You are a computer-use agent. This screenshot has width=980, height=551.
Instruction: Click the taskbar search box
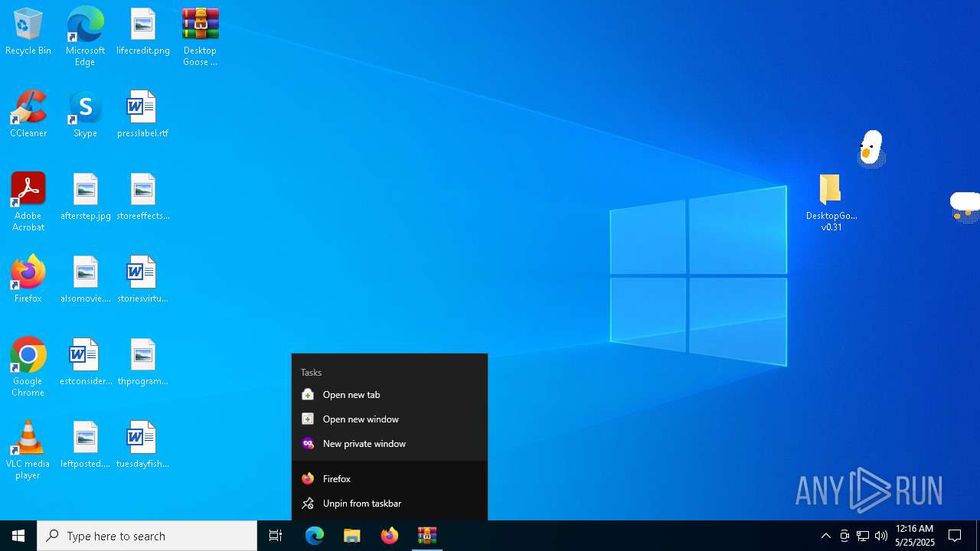147,536
